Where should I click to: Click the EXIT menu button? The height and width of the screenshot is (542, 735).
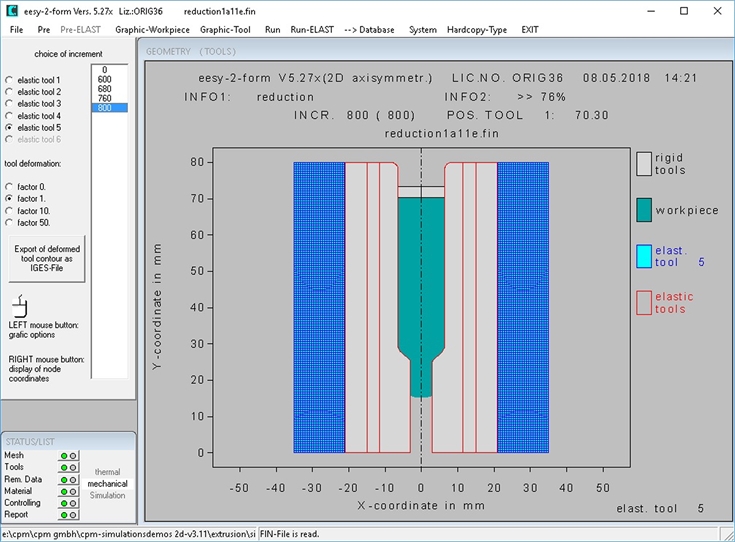tap(529, 30)
